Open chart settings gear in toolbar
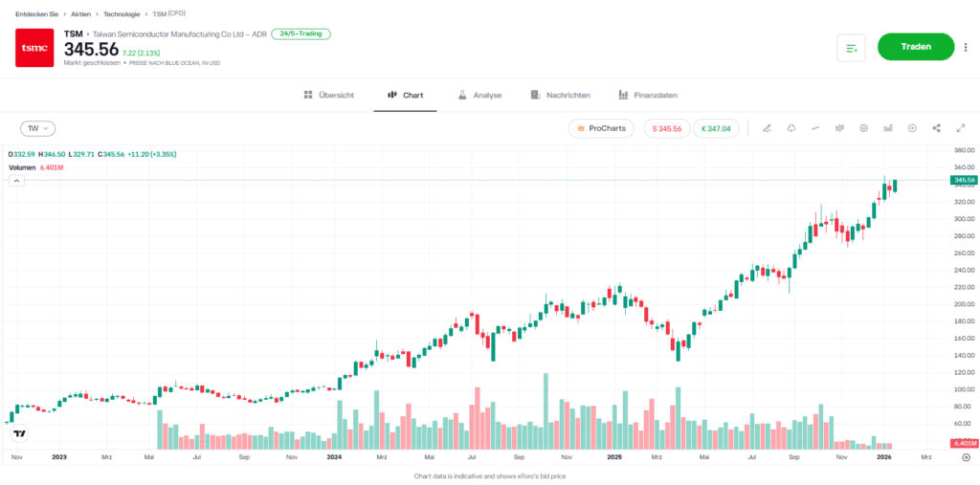The width and height of the screenshot is (980, 485). pyautogui.click(x=863, y=128)
